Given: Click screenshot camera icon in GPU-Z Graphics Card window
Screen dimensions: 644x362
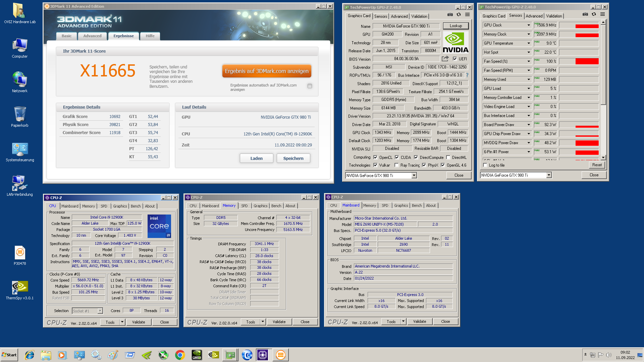Looking at the screenshot, I should [x=450, y=15].
